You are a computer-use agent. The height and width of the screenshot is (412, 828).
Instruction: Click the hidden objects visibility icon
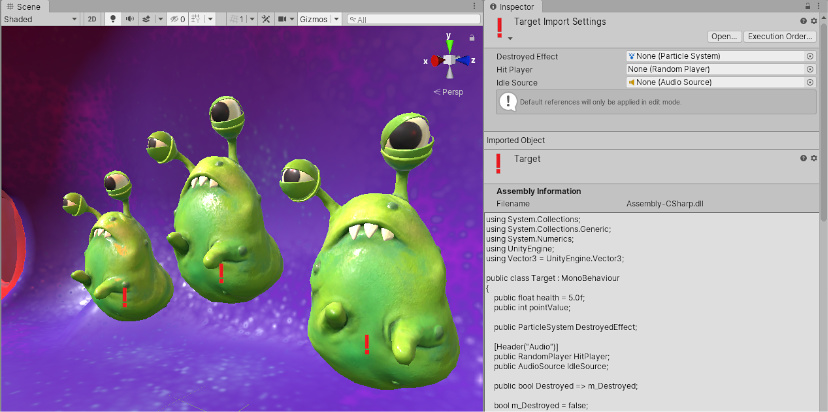coord(177,19)
